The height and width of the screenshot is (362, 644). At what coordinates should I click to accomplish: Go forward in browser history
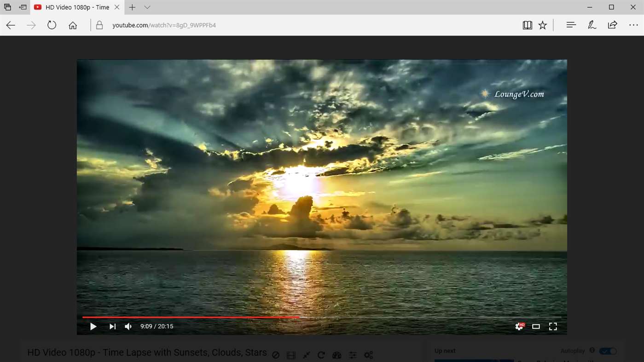[31, 25]
